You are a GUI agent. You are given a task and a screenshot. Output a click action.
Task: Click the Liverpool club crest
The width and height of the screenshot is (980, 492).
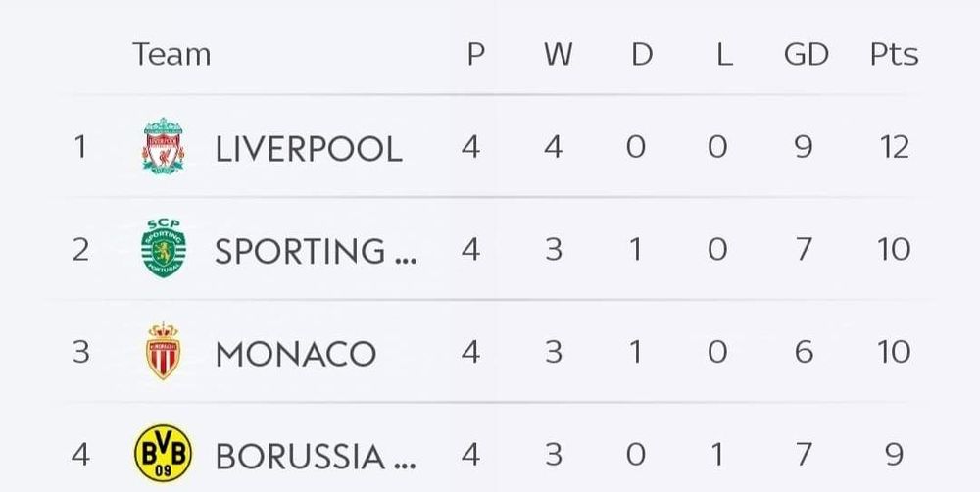point(163,147)
